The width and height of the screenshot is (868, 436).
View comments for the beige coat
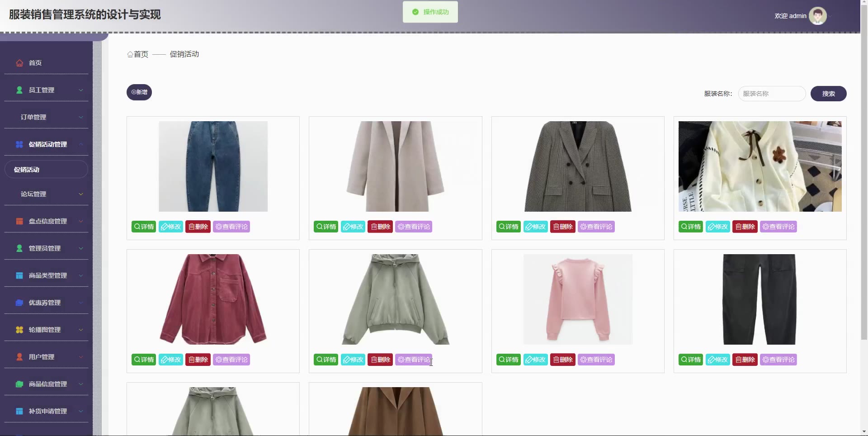pos(414,227)
